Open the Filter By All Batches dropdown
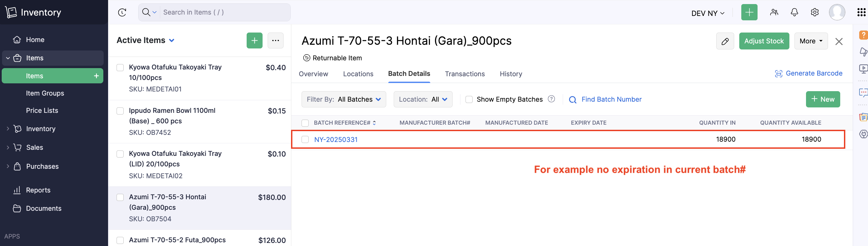This screenshot has width=868, height=246. [x=344, y=99]
